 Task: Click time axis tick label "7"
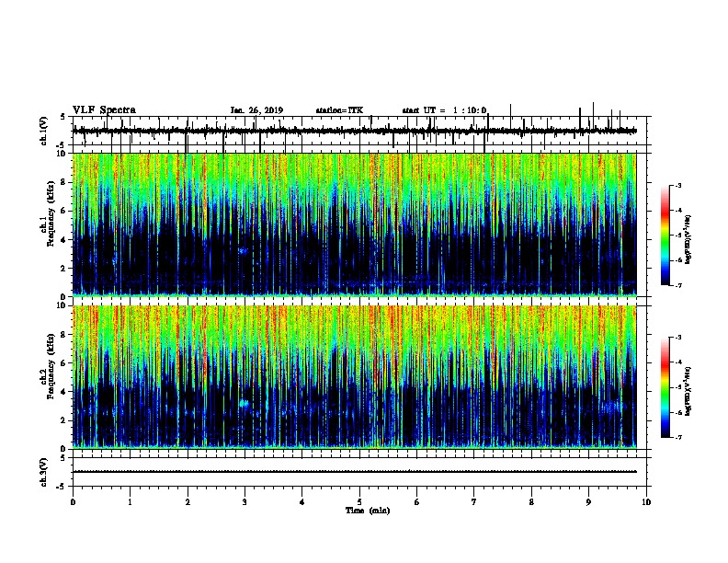tap(474, 502)
